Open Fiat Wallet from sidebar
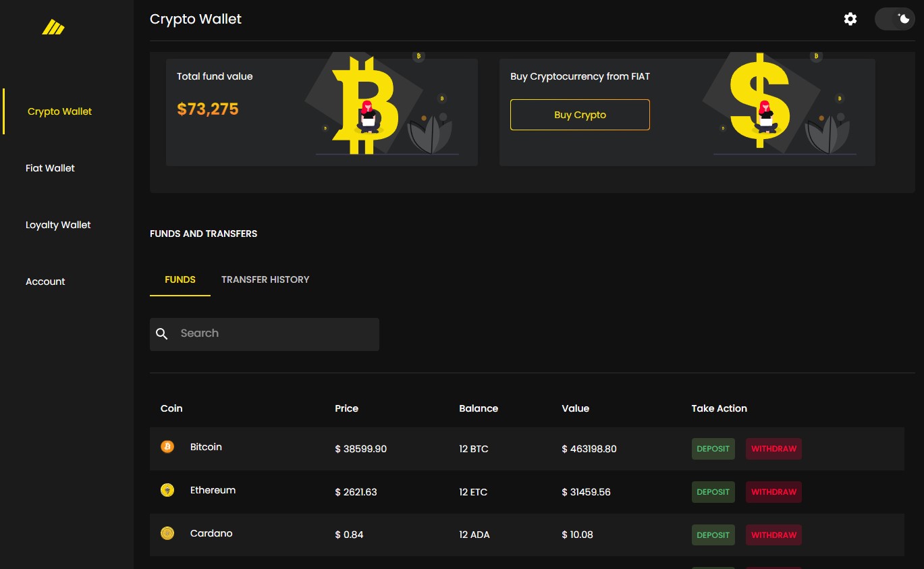Image resolution: width=924 pixels, height=569 pixels. click(x=50, y=168)
